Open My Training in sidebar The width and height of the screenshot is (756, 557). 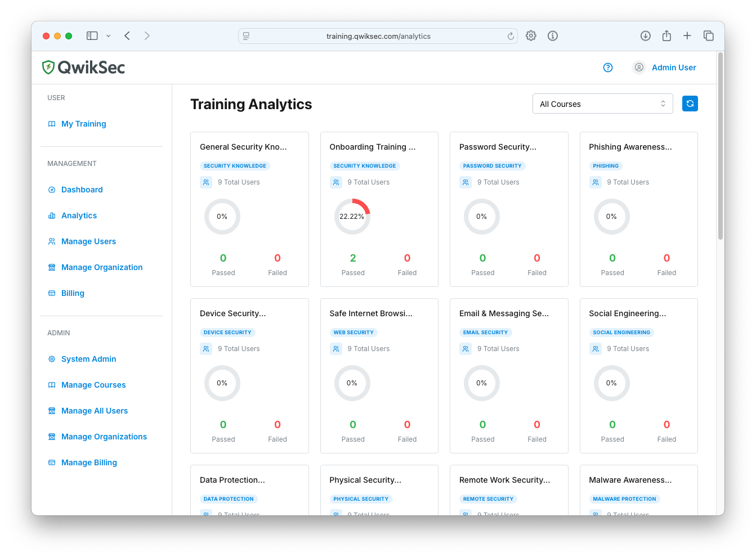[84, 124]
